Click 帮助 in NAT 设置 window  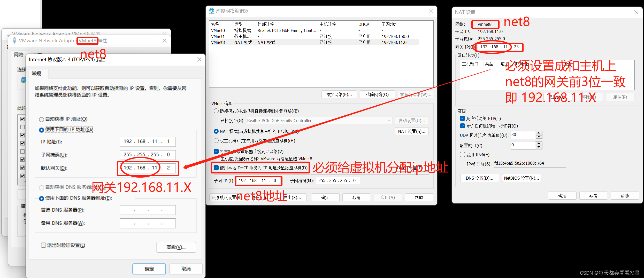(x=625, y=196)
